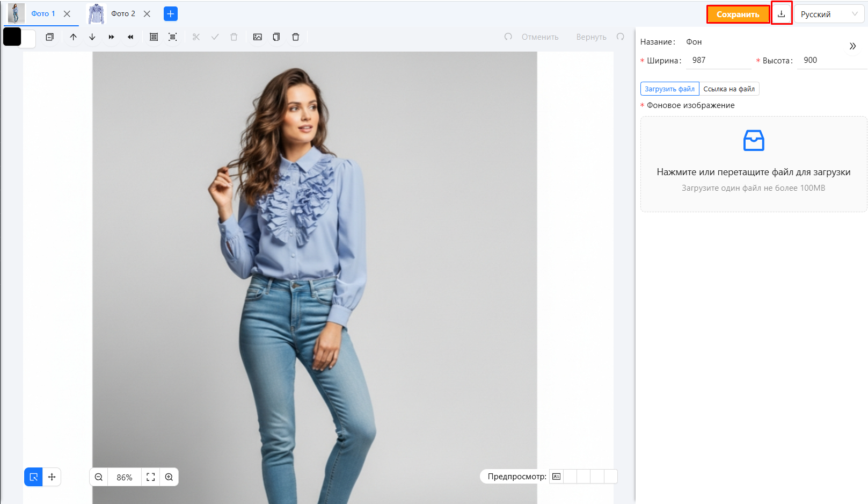Click the copy icon in toolbar
Viewport: 868px width, 504px height.
276,37
